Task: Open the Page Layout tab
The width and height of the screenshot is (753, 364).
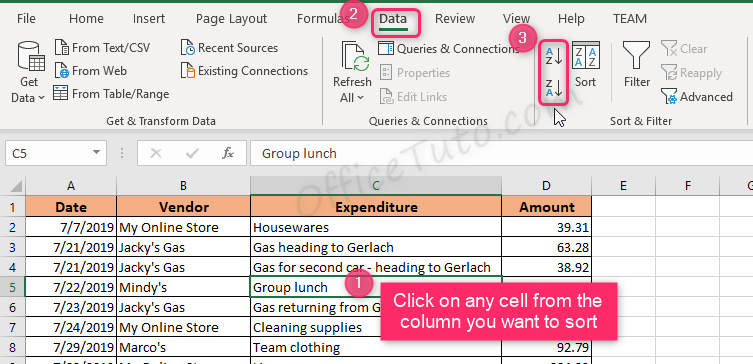Action: coord(231,19)
